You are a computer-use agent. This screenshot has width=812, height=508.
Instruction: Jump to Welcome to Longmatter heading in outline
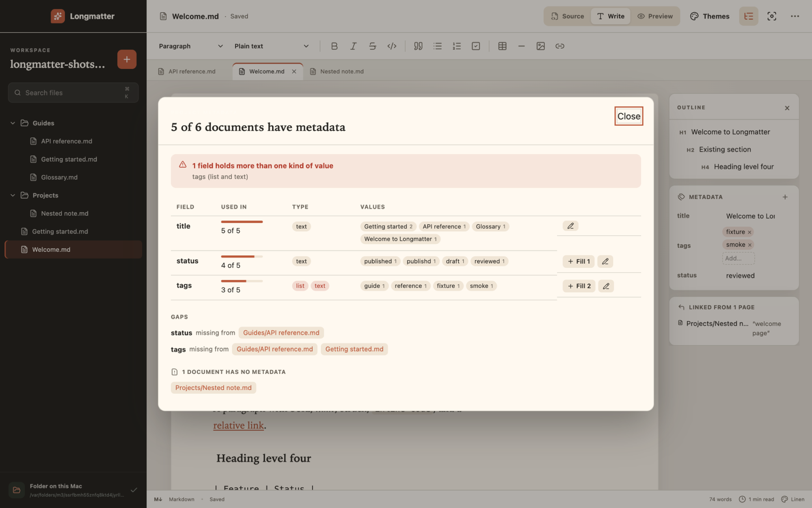pos(730,132)
